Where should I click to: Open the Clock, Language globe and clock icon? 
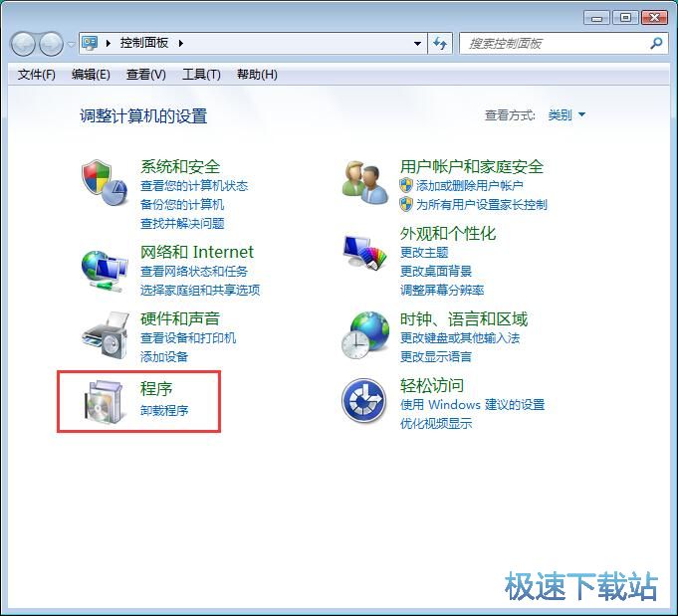coord(365,335)
